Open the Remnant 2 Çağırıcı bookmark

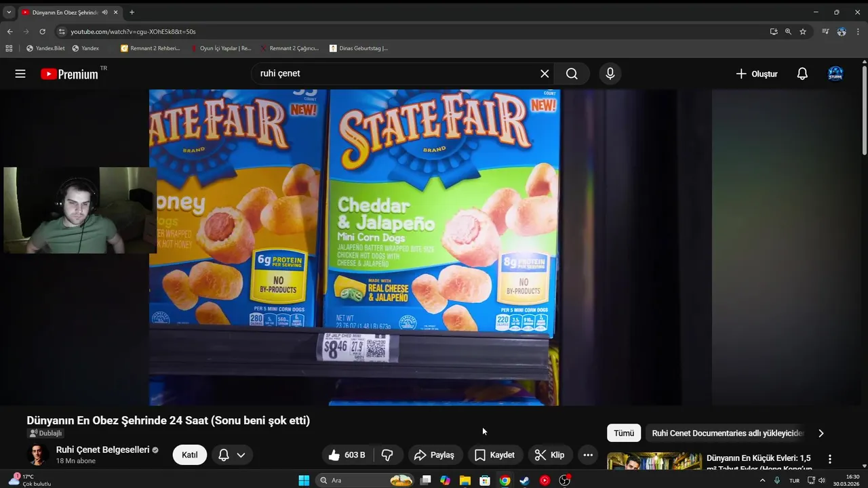[x=290, y=48]
